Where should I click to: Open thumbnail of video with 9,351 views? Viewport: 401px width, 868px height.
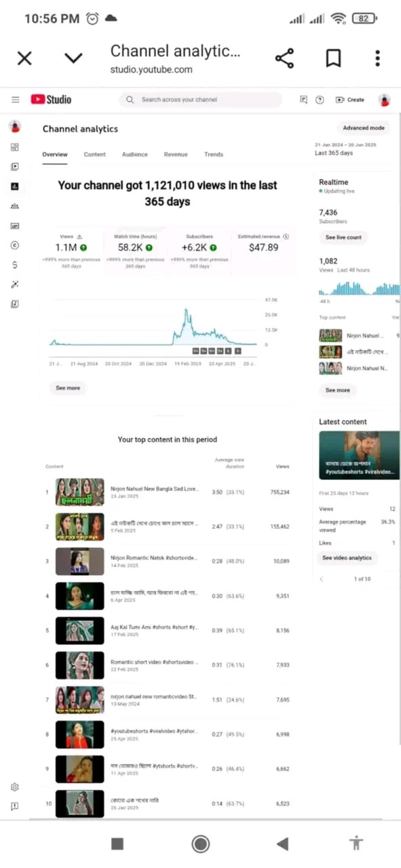point(79,596)
